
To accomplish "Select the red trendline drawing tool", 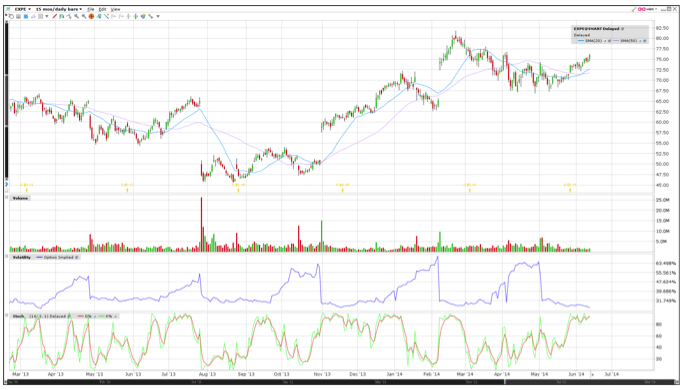I will pyautogui.click(x=55, y=16).
